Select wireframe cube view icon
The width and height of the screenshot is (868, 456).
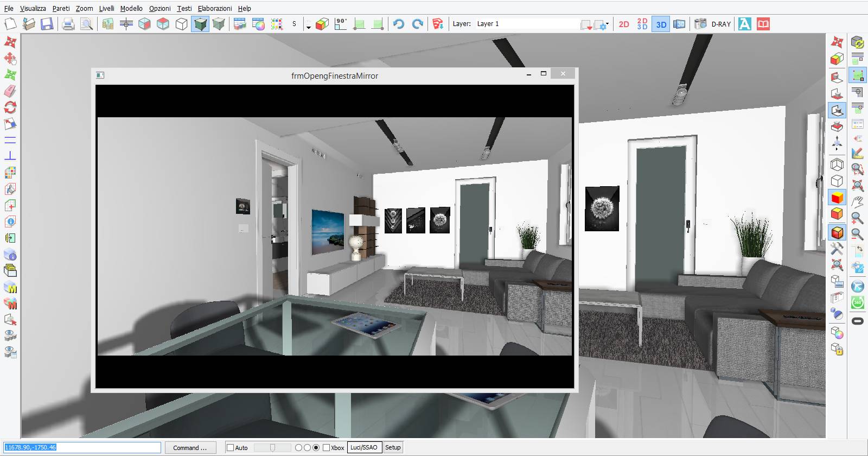coord(182,24)
